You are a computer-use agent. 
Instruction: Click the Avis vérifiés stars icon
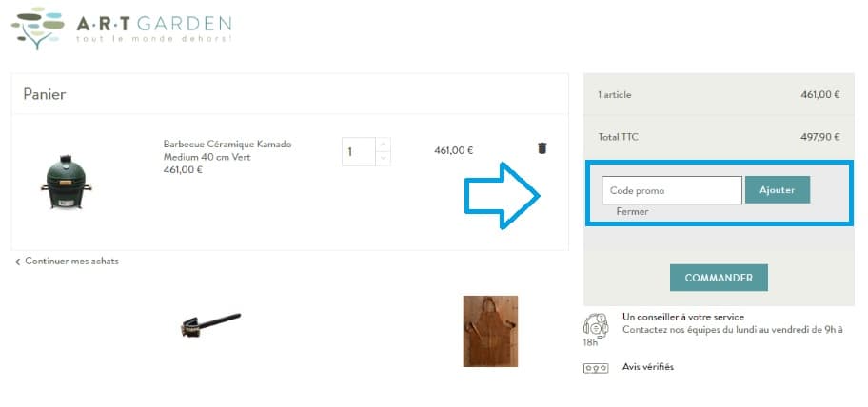[596, 368]
